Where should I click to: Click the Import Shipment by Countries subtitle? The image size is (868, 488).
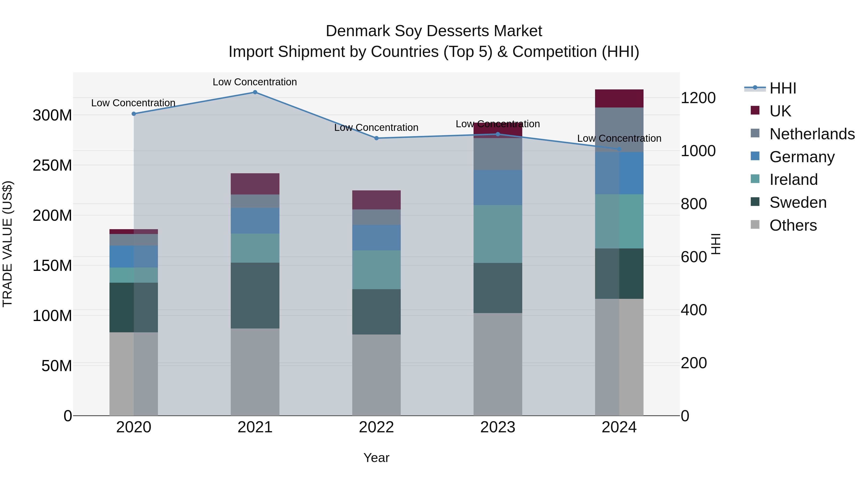[x=434, y=52]
